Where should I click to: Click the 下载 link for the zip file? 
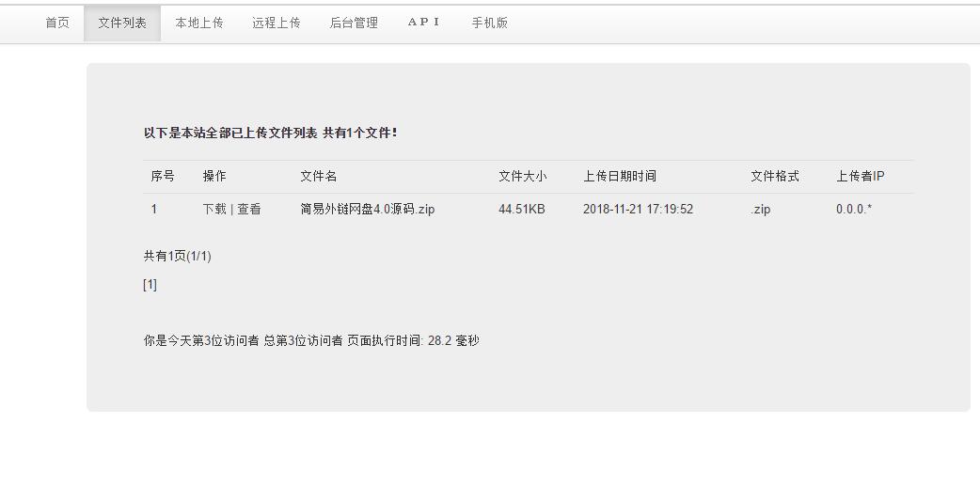click(x=214, y=209)
